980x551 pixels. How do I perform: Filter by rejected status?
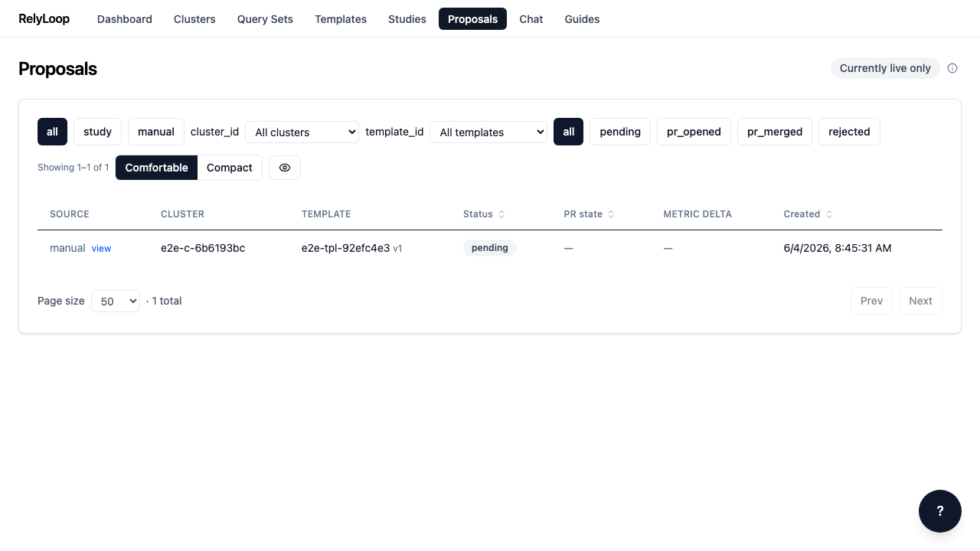(849, 132)
